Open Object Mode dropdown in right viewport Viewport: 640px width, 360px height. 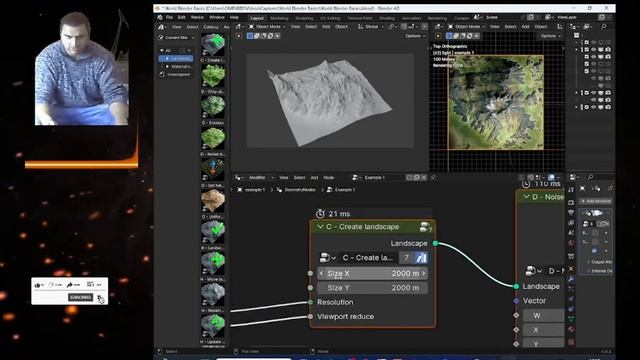point(467,27)
